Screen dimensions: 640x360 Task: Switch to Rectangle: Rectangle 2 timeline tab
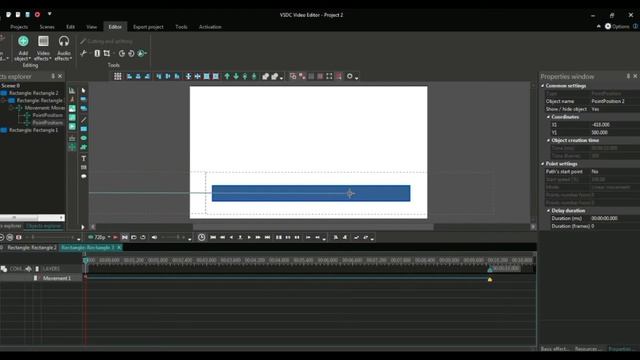tap(31, 248)
